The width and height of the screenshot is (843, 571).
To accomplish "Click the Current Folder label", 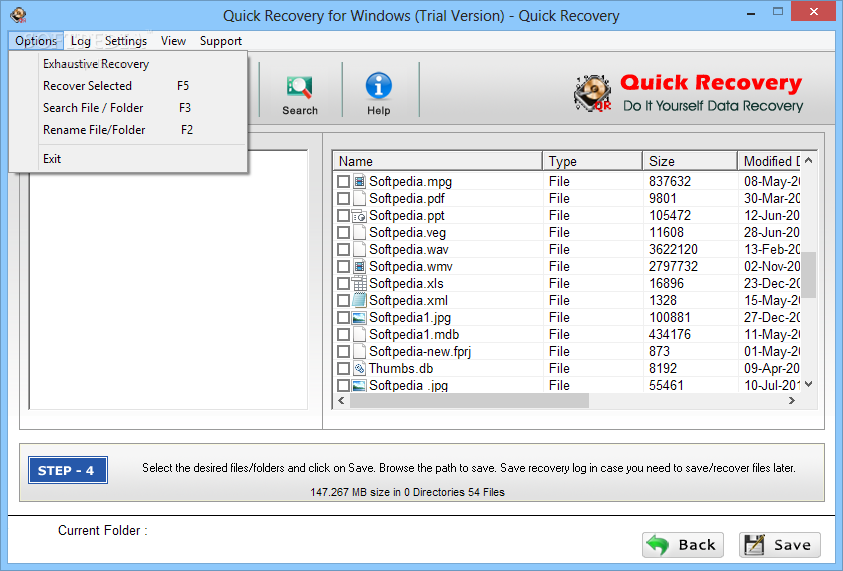I will coord(103,531).
